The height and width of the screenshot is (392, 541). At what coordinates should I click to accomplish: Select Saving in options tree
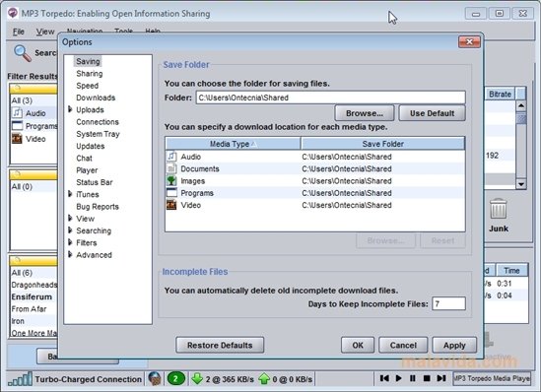(x=88, y=61)
